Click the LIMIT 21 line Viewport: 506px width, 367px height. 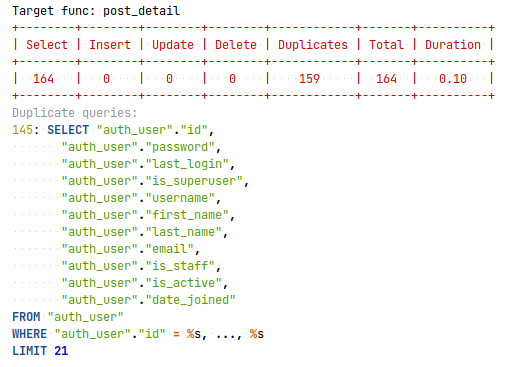pyautogui.click(x=40, y=351)
